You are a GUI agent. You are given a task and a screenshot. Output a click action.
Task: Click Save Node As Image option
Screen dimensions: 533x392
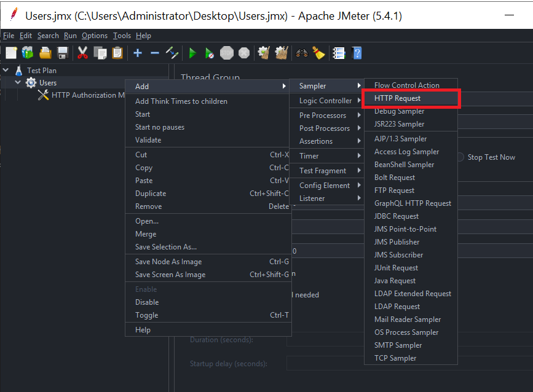click(x=208, y=262)
